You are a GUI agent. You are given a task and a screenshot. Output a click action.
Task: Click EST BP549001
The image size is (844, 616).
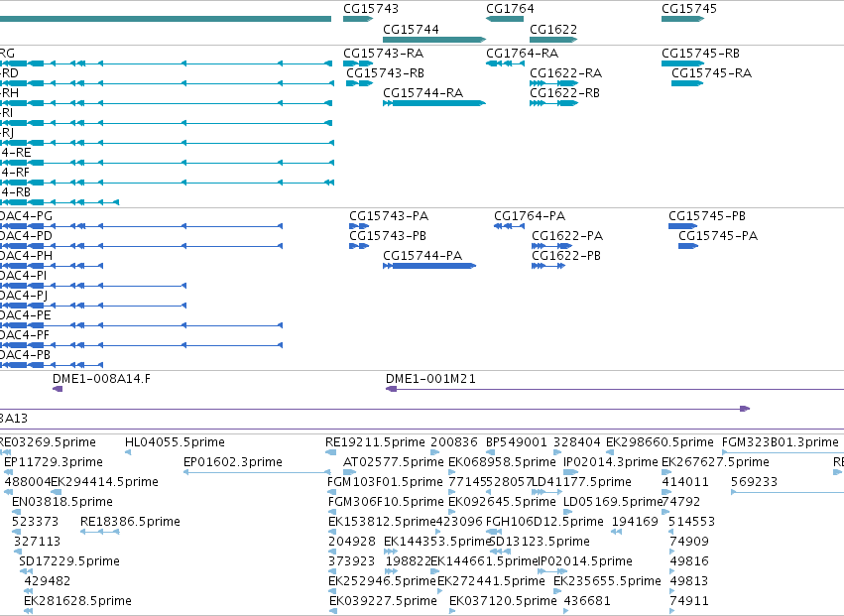pos(516,442)
